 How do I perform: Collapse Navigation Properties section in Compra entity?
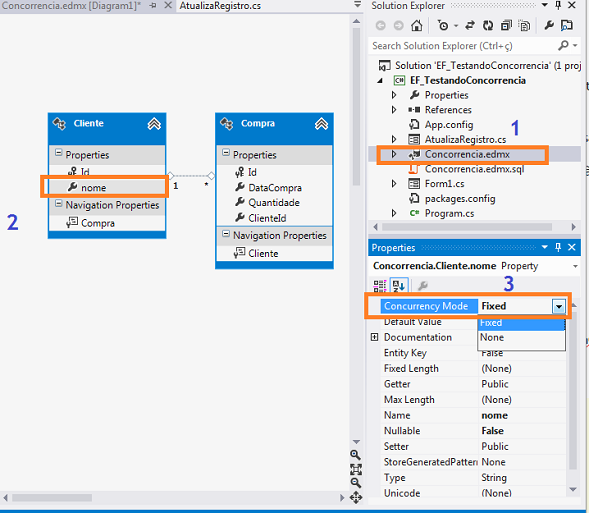[x=226, y=234]
